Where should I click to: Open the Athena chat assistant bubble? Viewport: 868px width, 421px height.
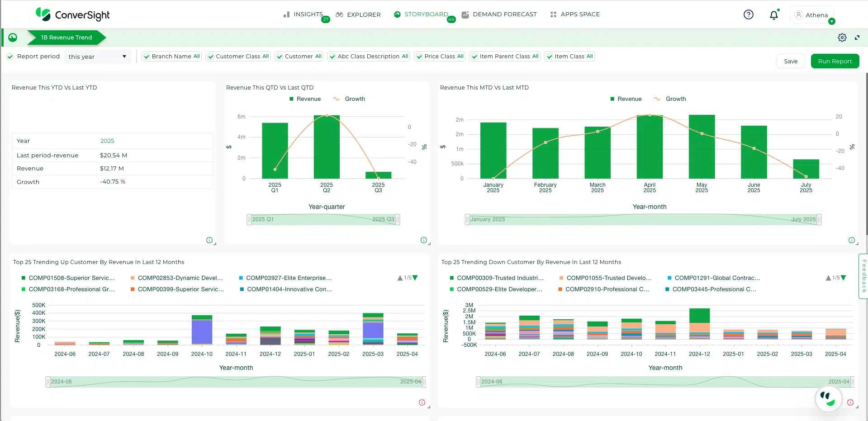coord(828,398)
